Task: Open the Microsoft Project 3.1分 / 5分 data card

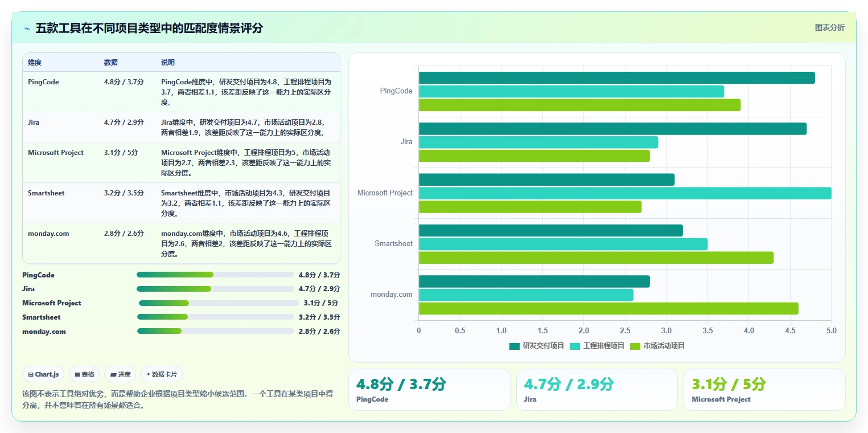Action: point(764,390)
